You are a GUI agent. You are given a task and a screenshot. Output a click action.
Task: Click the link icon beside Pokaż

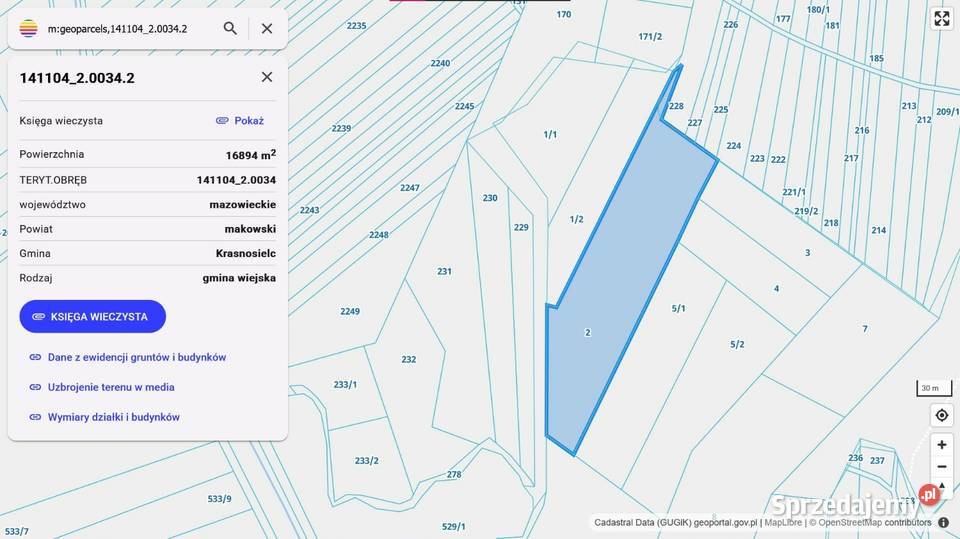coord(222,121)
